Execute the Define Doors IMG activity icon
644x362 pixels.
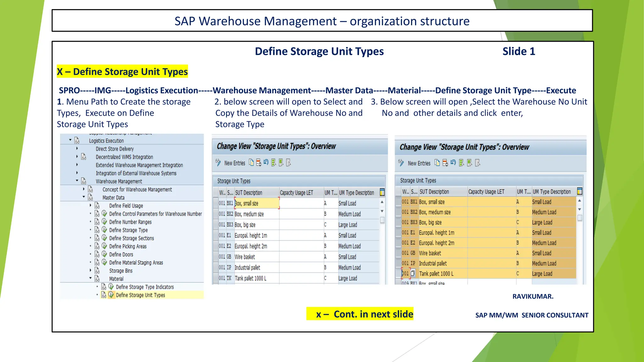pos(104,254)
